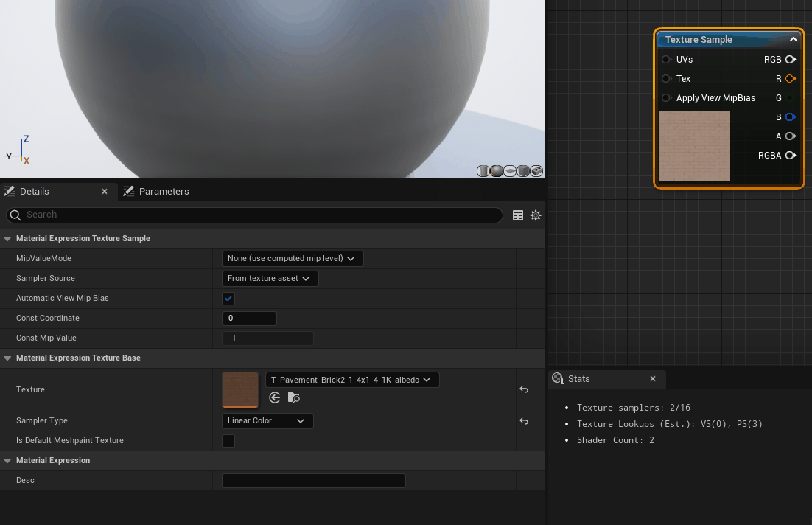Screen dimensions: 812x525
Task: Collapse the Texture Sample node arrow
Action: (x=794, y=39)
